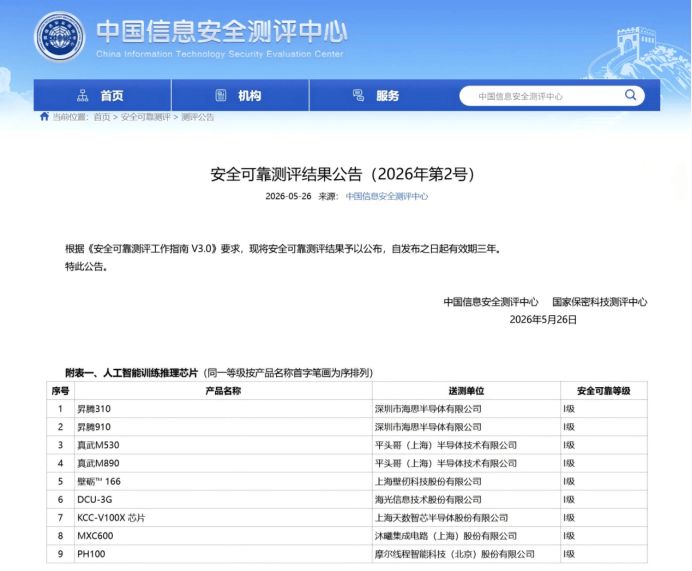The height and width of the screenshot is (571, 692).
Task: Click the 产品名称 column header
Action: click(x=223, y=391)
